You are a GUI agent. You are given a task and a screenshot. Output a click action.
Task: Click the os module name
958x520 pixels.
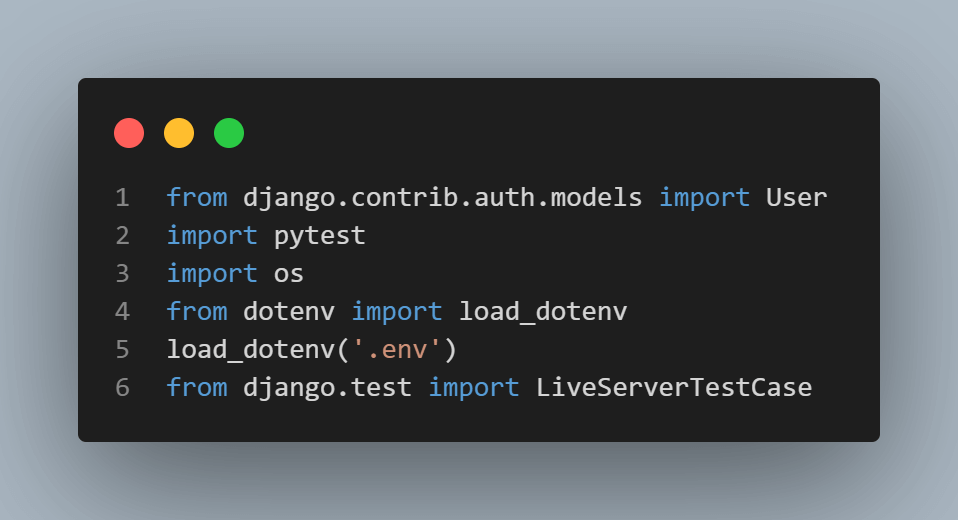pos(289,274)
